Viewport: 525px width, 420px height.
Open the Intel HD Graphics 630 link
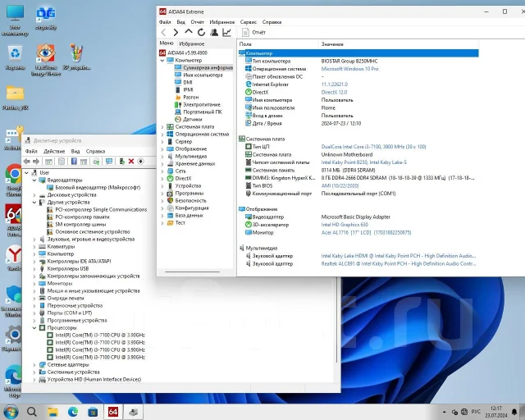click(345, 225)
